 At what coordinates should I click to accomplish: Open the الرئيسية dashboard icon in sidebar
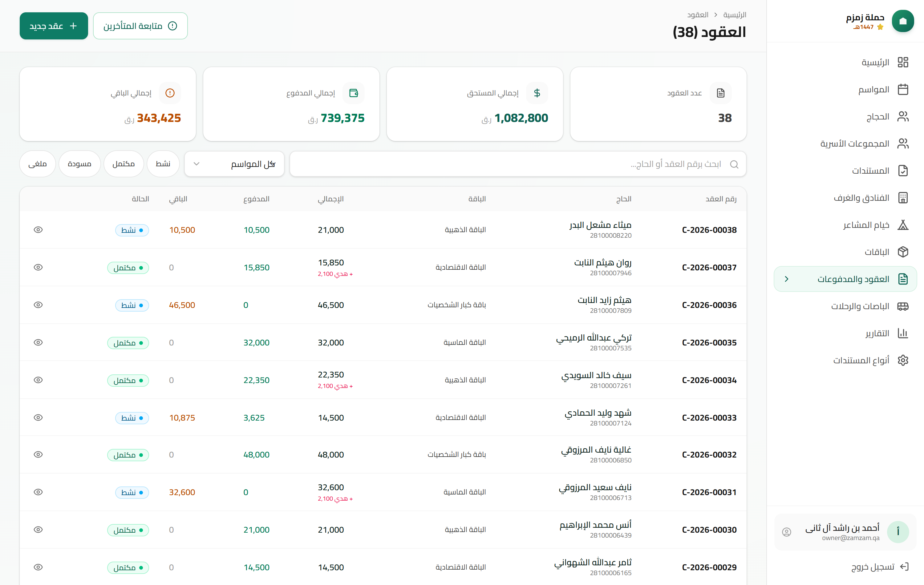click(903, 62)
